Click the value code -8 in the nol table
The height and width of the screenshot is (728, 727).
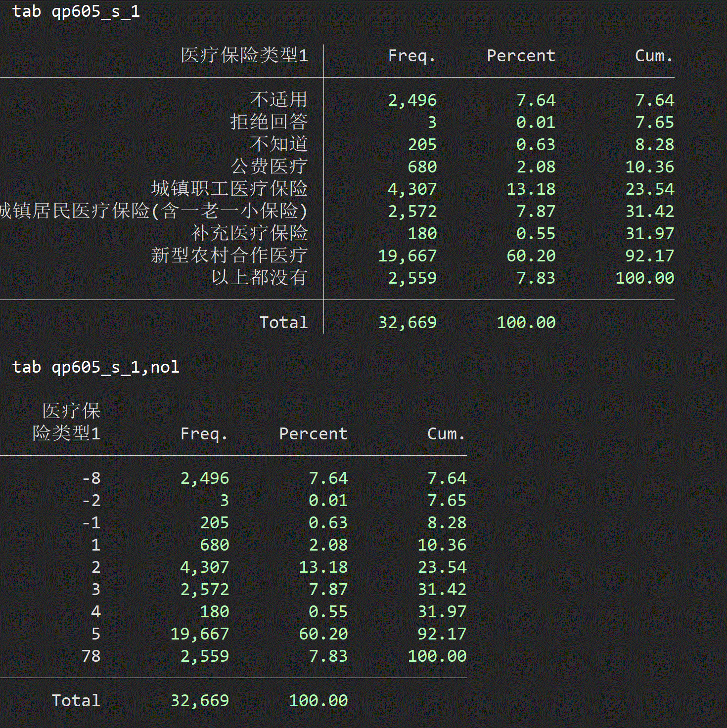91,478
